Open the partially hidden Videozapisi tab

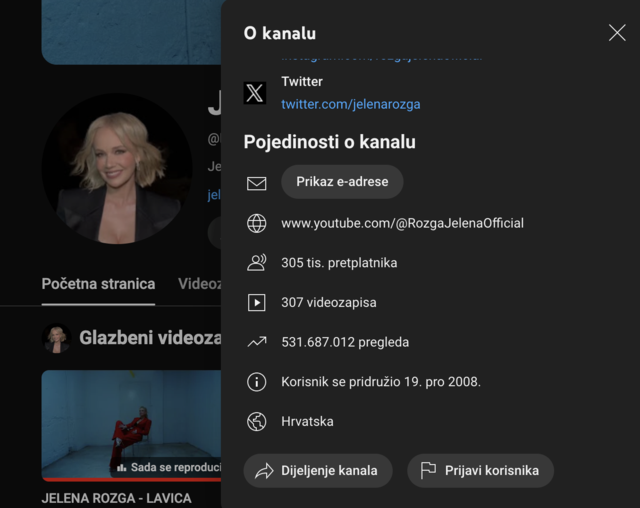[200, 284]
